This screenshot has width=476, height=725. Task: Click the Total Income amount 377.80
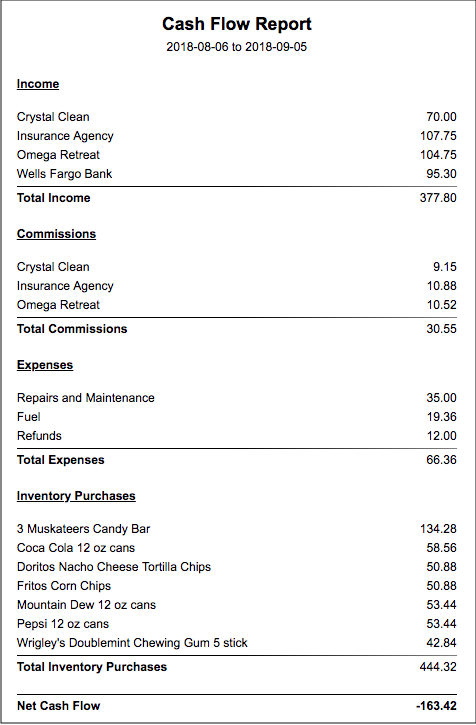(x=438, y=198)
